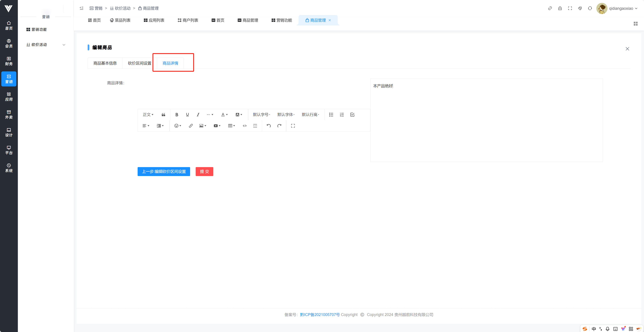This screenshot has height=332, width=644.
Task: Switch the editor to fullscreen
Action: [x=293, y=126]
